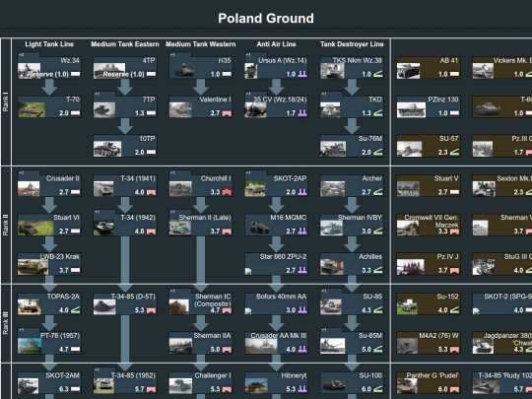The image size is (532, 399).
Task: Open the Crusader AA Mk III thumbnail
Action: click(x=260, y=346)
